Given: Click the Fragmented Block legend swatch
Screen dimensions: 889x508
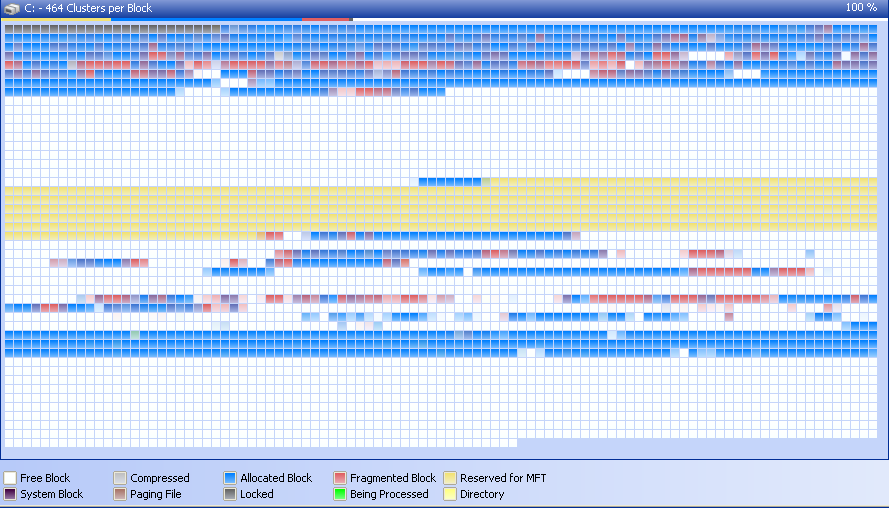Looking at the screenshot, I should [x=340, y=478].
